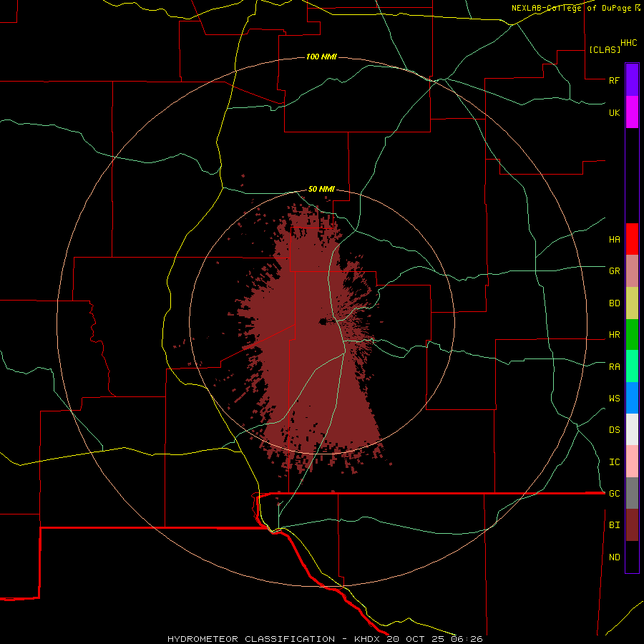Click the "100 NMI" range ring label
Viewport: 644px width, 644px height.
[x=321, y=57]
